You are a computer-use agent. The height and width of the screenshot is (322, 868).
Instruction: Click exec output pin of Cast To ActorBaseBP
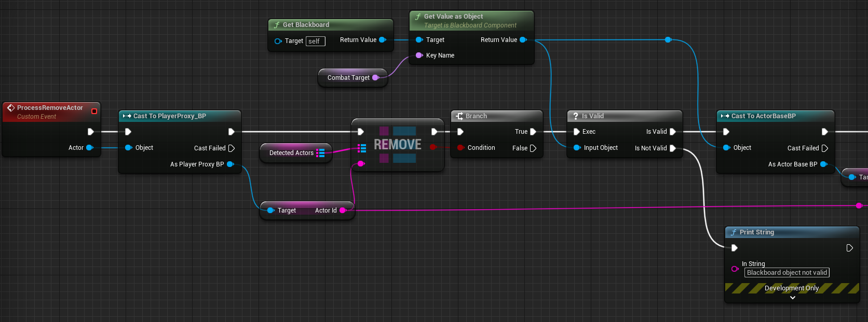tap(825, 132)
